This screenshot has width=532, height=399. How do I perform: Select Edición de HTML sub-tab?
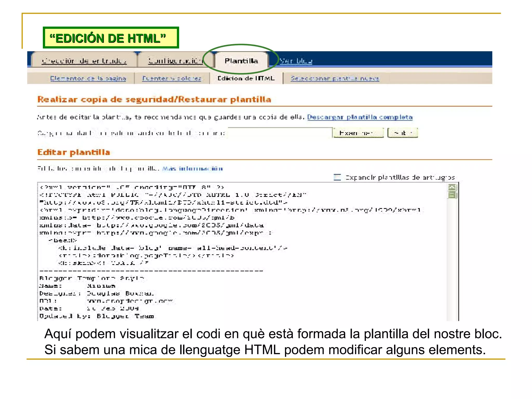[246, 78]
